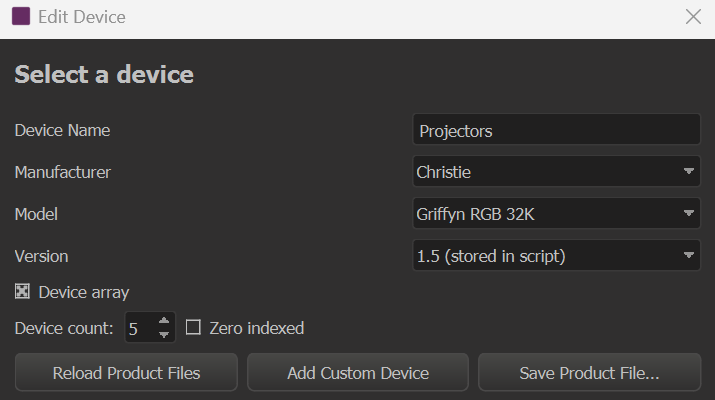Click the Edit Device title bar text

[83, 17]
